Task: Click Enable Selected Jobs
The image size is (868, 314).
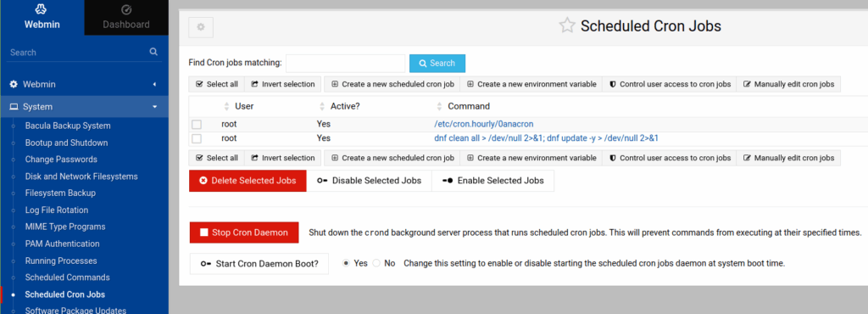Action: click(493, 181)
